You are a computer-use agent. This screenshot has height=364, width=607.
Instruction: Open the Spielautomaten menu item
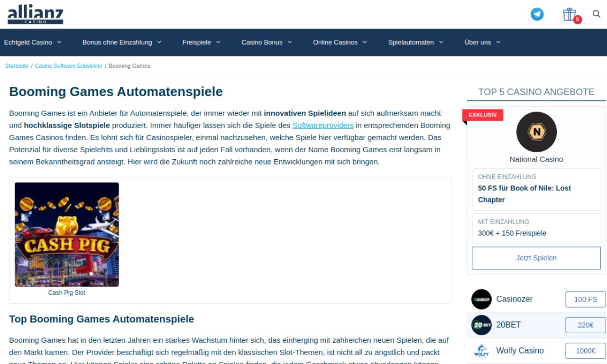[x=411, y=42]
